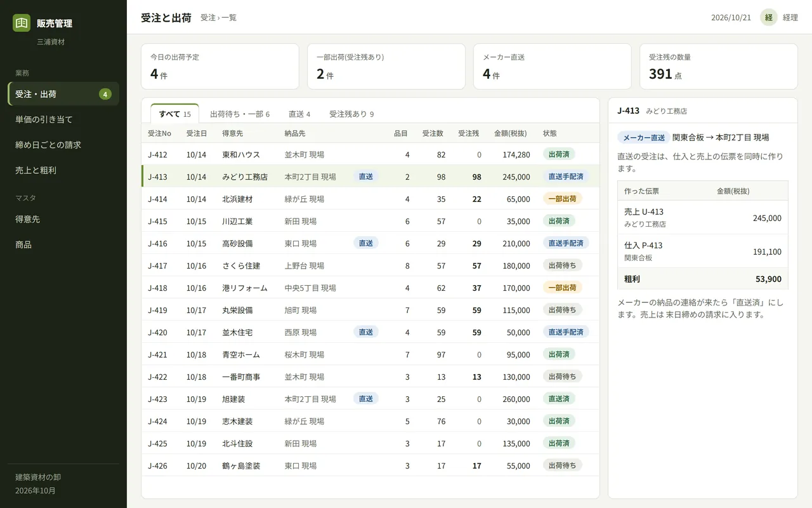This screenshot has height=508, width=812.
Task: Select order J-419 丸栄設備
Action: point(370,310)
